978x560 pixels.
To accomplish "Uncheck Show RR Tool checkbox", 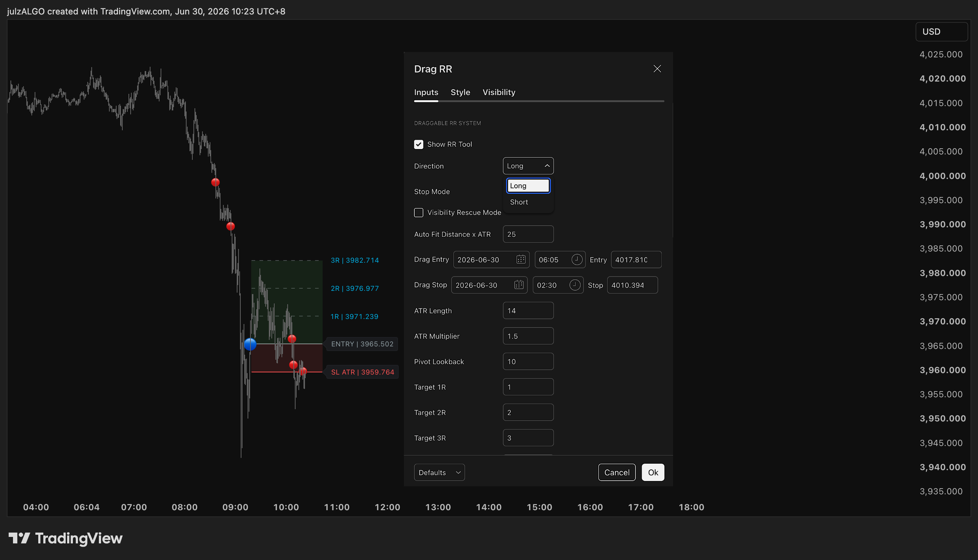I will tap(418, 144).
